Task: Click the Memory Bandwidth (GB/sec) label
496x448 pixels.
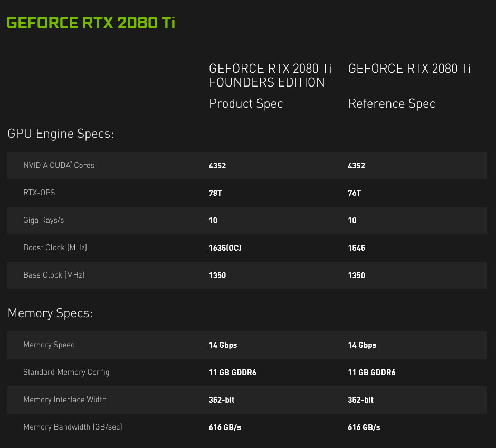Action: tap(72, 427)
